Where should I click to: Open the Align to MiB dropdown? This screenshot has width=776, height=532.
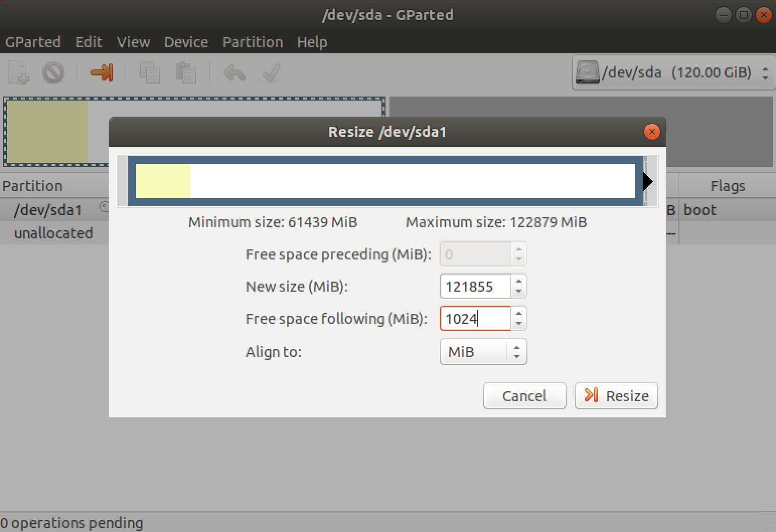click(x=483, y=351)
